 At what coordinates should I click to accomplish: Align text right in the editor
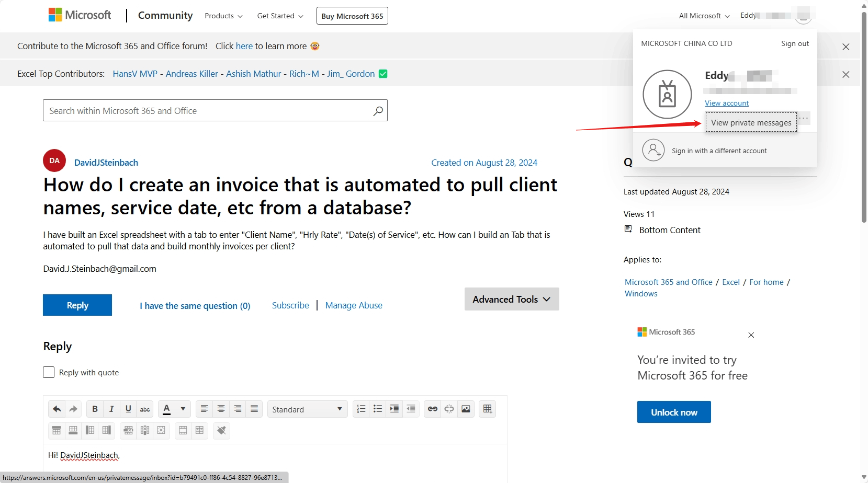[238, 409]
